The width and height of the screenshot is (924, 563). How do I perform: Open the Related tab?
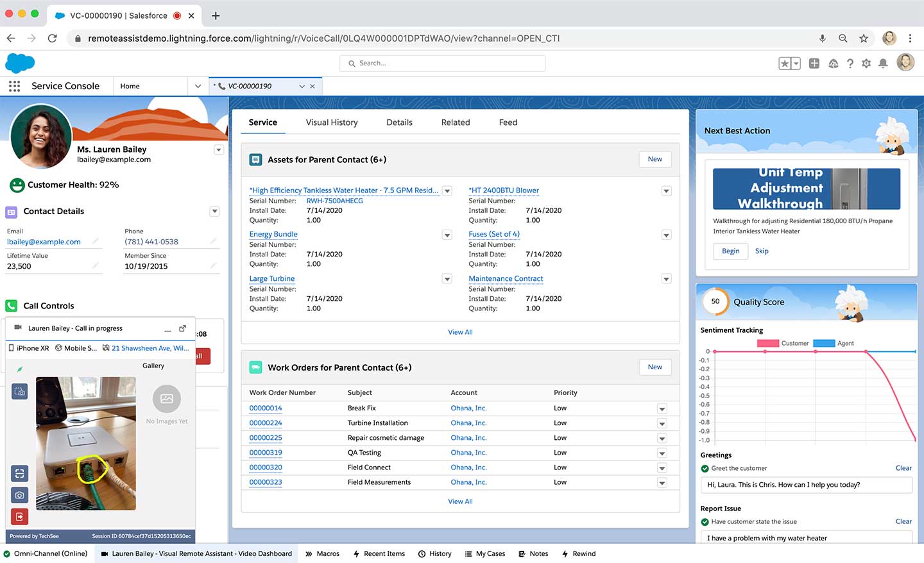click(x=455, y=122)
